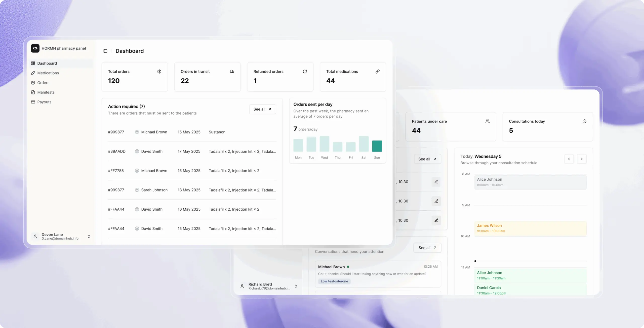Expand the Richard Brett account switcher

pos(296,286)
